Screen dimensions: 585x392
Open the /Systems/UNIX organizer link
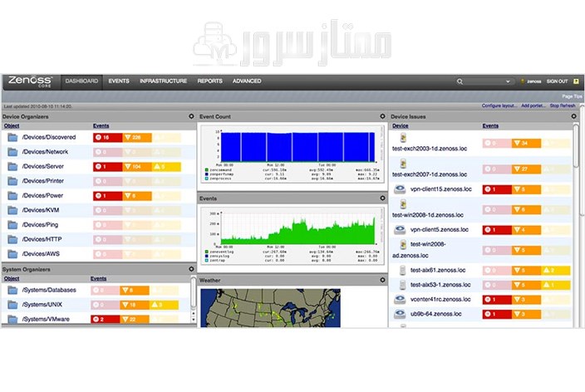42,305
